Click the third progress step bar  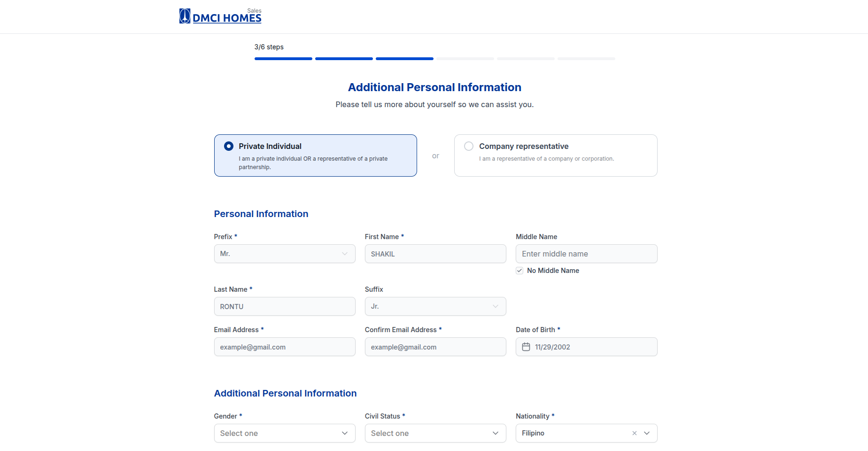pos(404,59)
